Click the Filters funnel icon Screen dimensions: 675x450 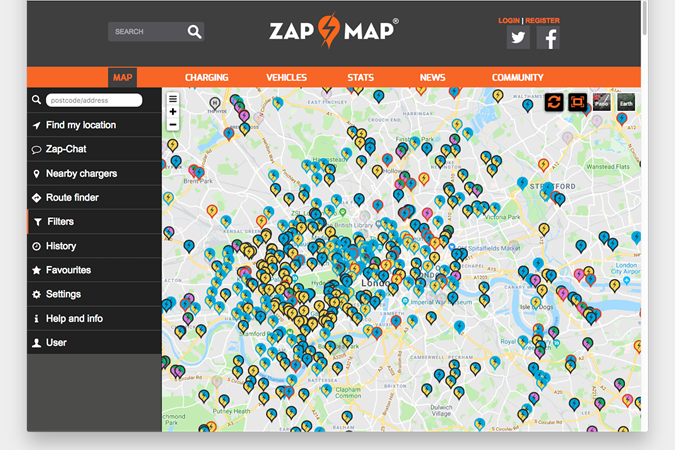click(x=38, y=222)
